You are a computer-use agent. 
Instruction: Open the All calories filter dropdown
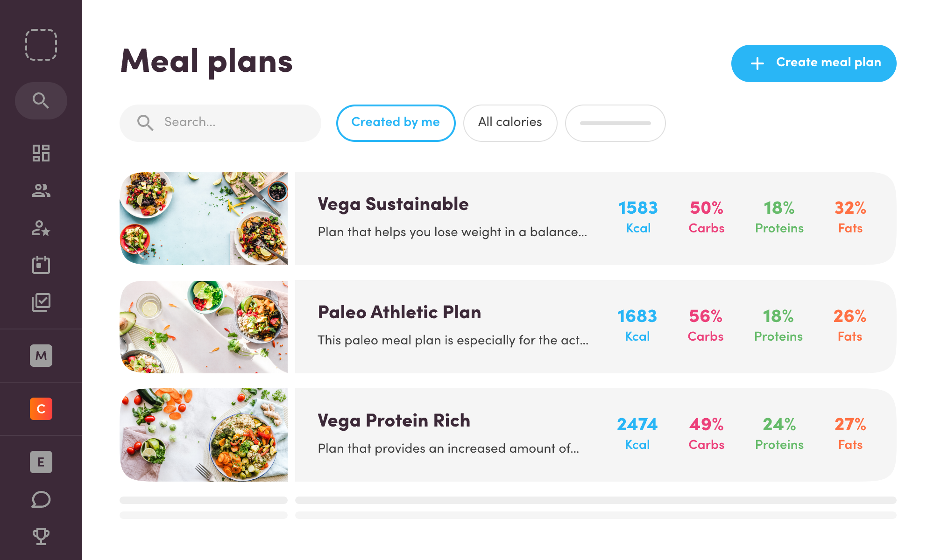click(510, 123)
